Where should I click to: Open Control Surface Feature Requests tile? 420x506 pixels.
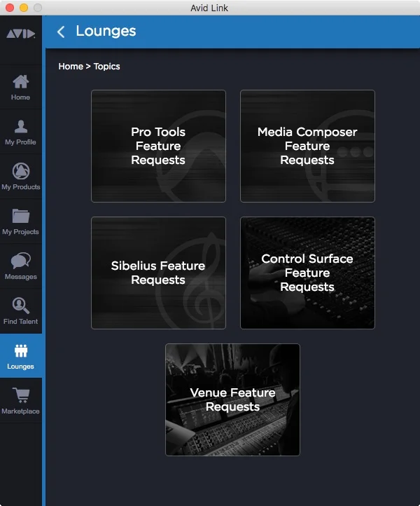pyautogui.click(x=307, y=273)
